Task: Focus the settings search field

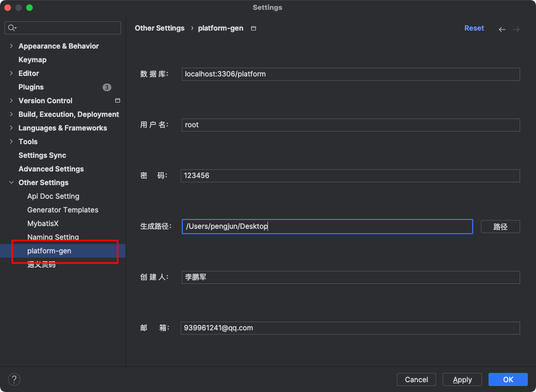Action: 63,28
